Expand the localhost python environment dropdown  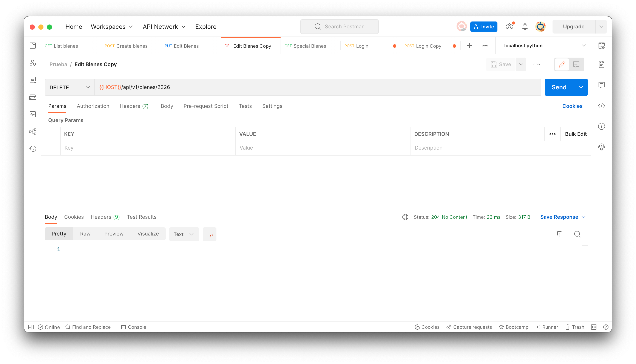click(x=584, y=46)
